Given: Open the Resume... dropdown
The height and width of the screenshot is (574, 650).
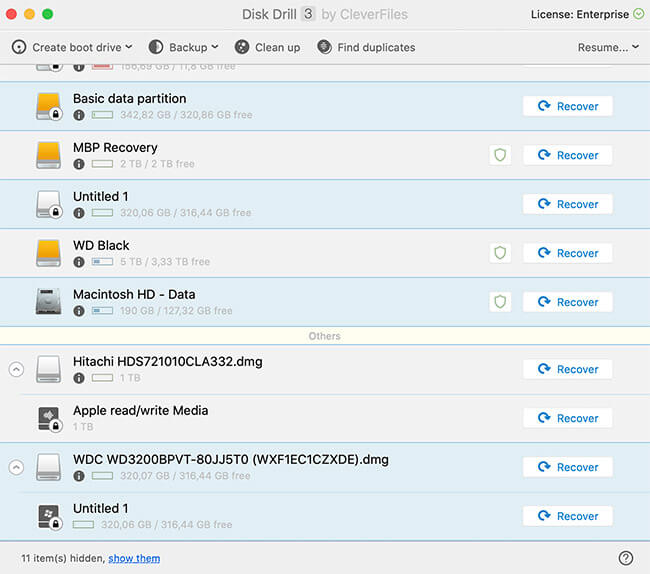Looking at the screenshot, I should point(608,47).
